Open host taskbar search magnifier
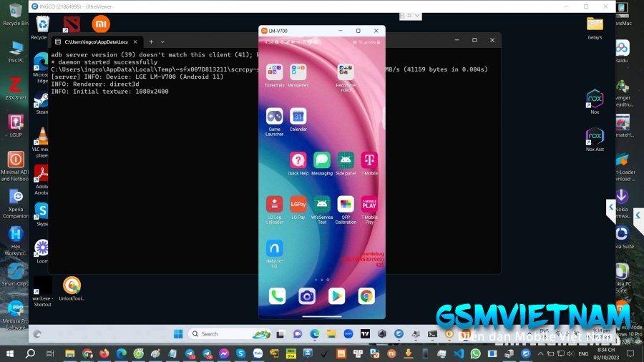This screenshot has width=644, height=362. point(30,353)
